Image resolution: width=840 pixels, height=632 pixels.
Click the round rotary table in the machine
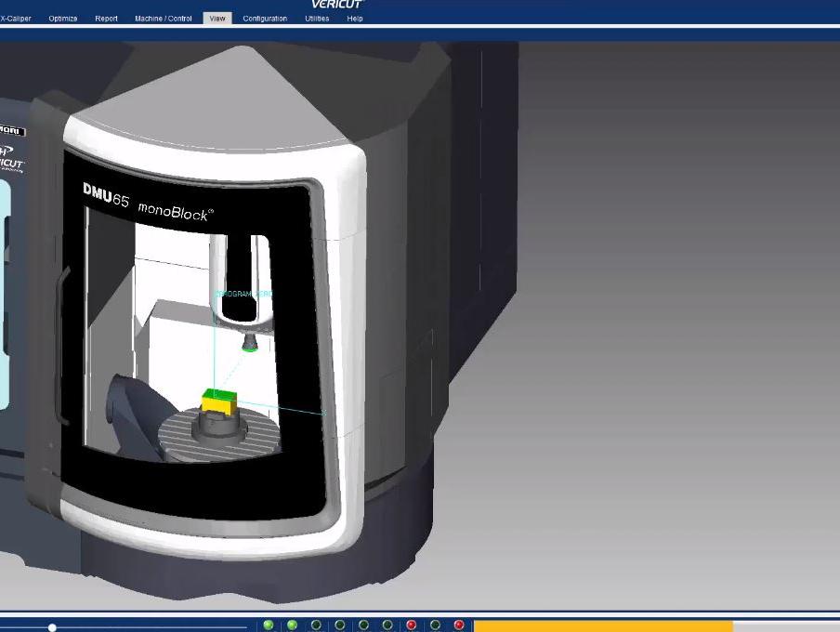[219, 435]
